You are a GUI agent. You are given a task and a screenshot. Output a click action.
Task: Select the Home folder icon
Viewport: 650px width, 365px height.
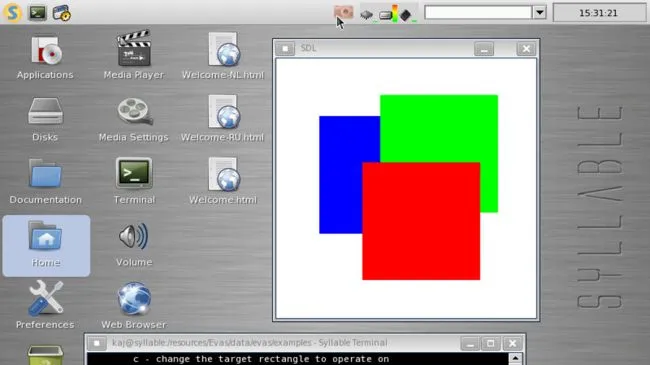[x=46, y=246]
